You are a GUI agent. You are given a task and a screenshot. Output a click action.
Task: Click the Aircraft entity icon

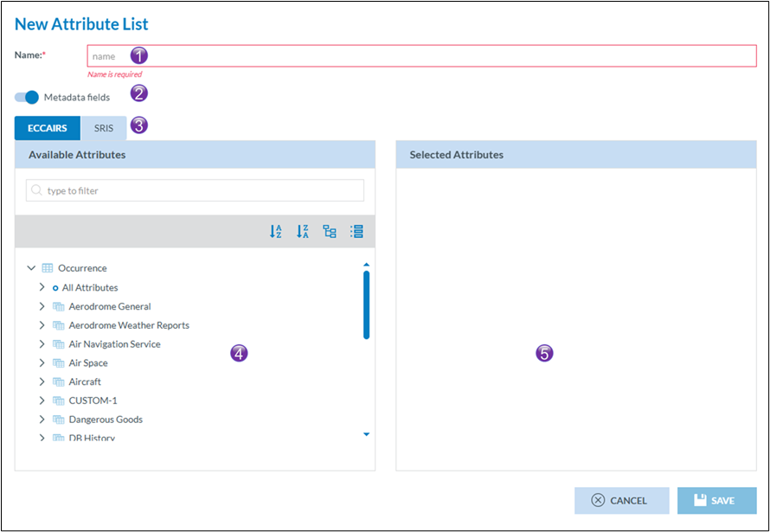click(59, 381)
